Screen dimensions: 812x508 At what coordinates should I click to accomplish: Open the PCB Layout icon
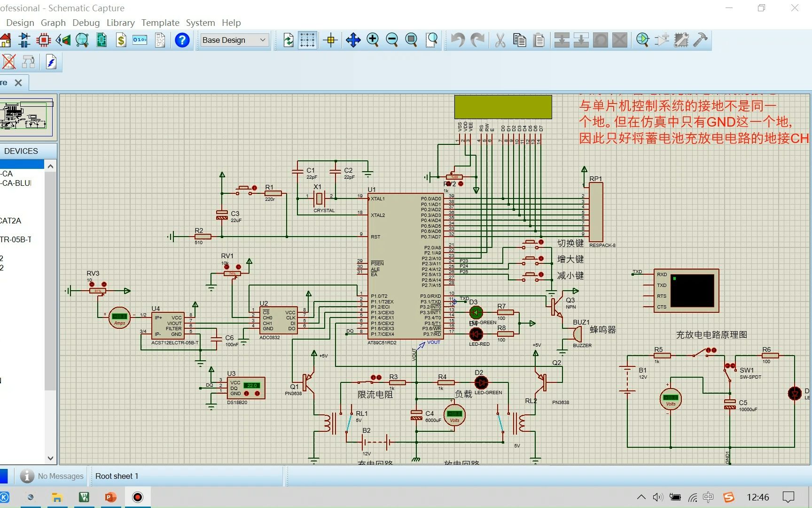pyautogui.click(x=44, y=40)
